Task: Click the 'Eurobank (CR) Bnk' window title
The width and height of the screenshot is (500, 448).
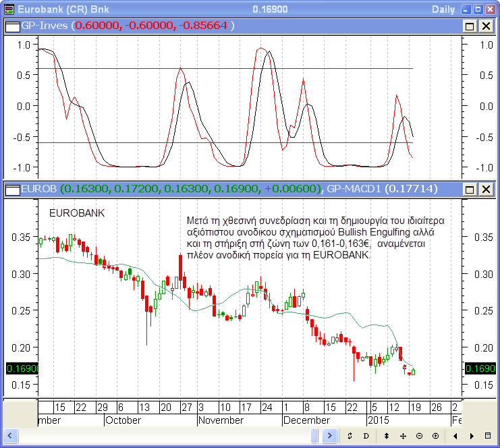Action: 63,9
